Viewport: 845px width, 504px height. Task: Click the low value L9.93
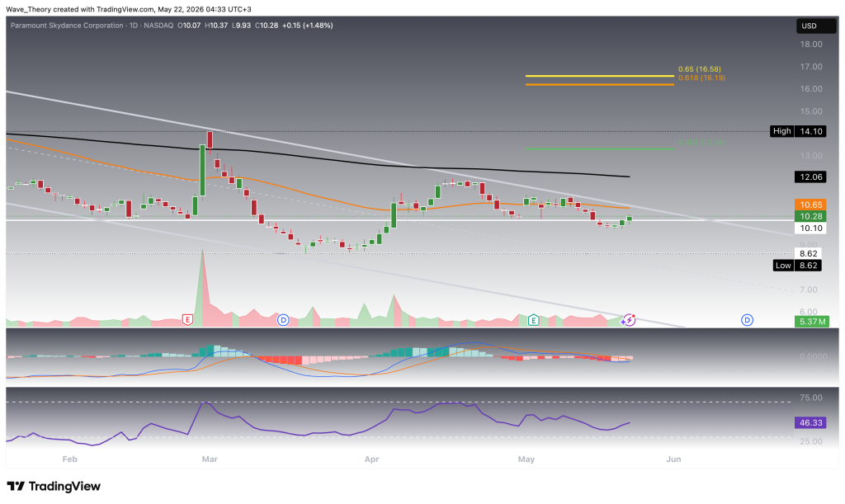pyautogui.click(x=241, y=26)
